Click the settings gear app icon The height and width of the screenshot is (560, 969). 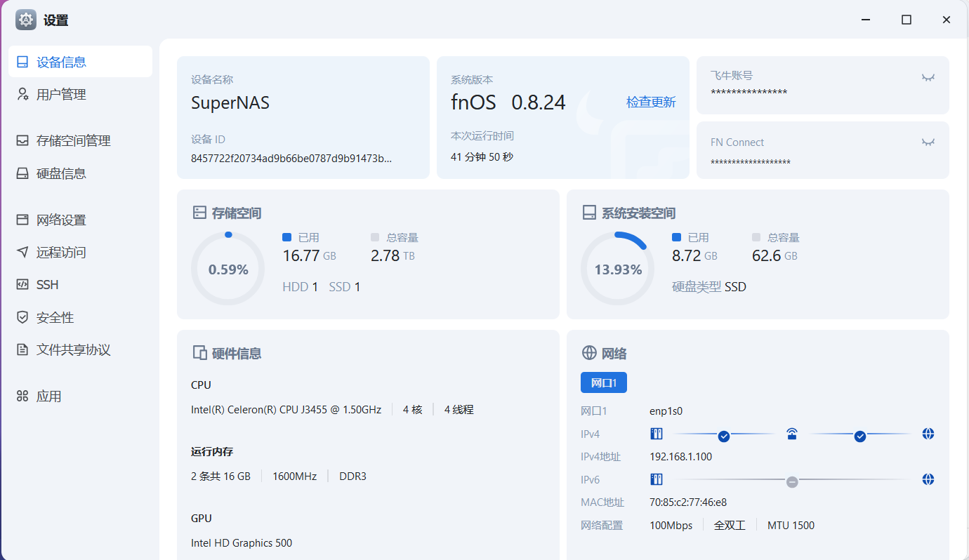[26, 20]
